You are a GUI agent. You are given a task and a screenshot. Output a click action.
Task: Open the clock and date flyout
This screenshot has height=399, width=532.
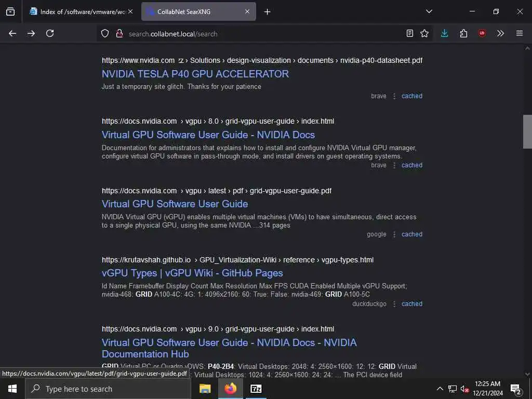click(x=487, y=389)
